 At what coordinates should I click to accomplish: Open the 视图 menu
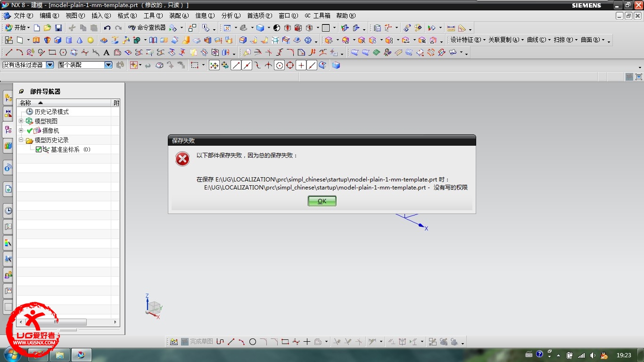(75, 16)
